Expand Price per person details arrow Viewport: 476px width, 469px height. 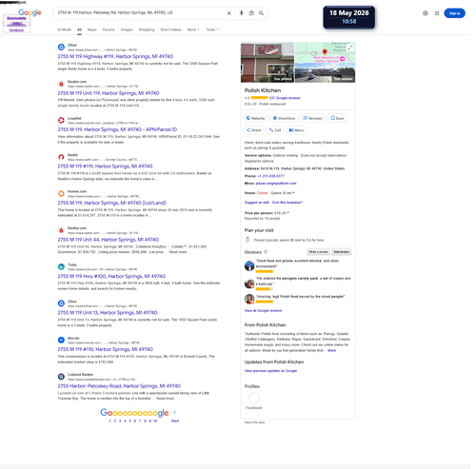pyautogui.click(x=288, y=213)
